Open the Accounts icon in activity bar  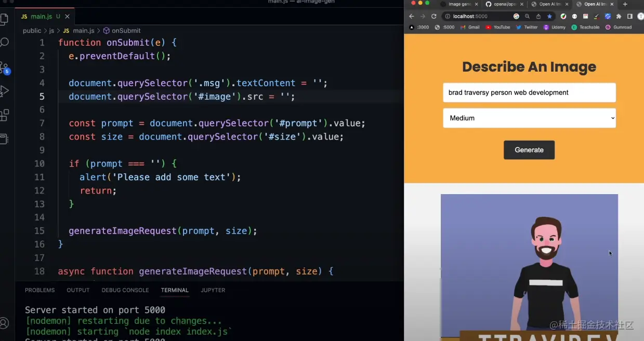coord(4,323)
